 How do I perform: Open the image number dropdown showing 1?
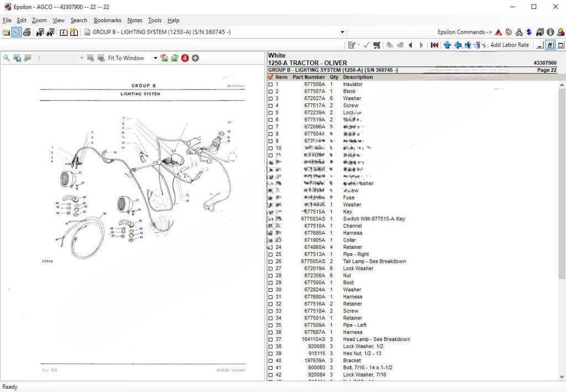(82, 58)
